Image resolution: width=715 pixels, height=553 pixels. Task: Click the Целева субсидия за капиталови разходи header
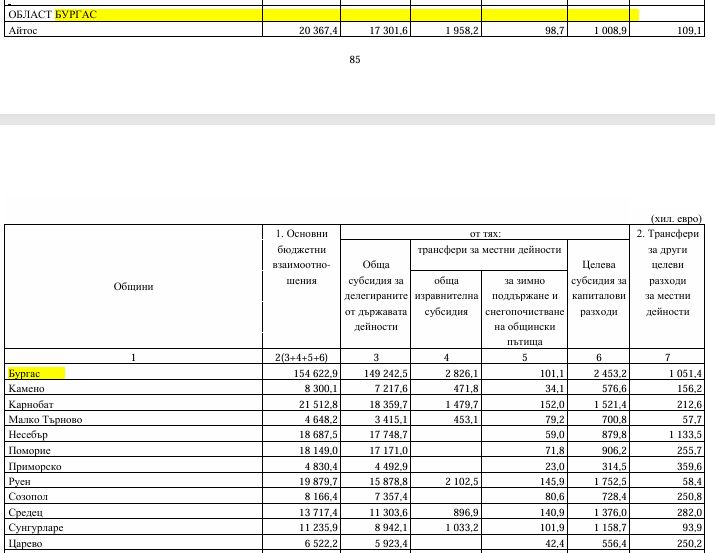(598, 288)
